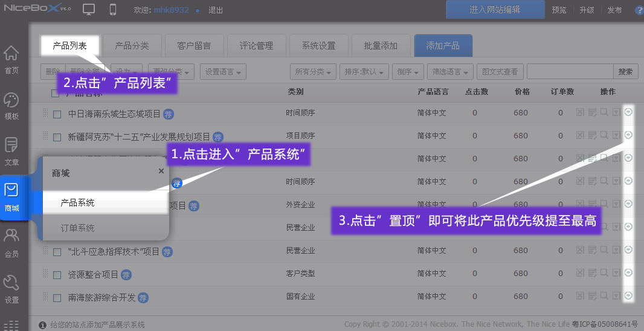
Task: Click magnifier view icon for 南海旅游综合开发
Action: point(604,296)
